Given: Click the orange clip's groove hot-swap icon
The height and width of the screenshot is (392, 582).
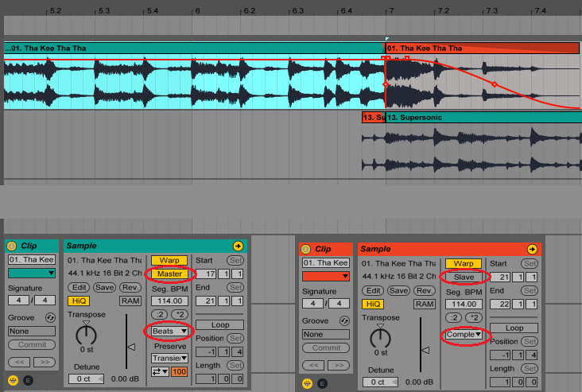Looking at the screenshot, I should [343, 320].
